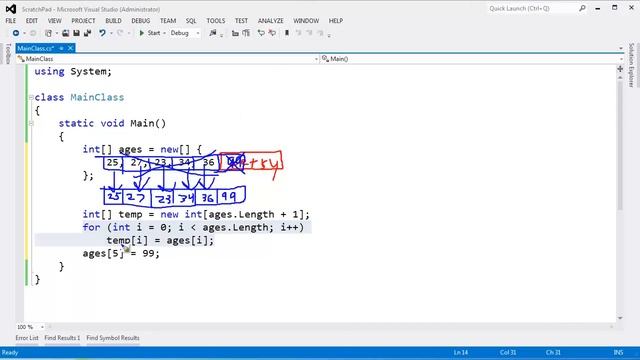Click the editor split window handle icon
The height and width of the screenshot is (360, 640).
(x=620, y=69)
